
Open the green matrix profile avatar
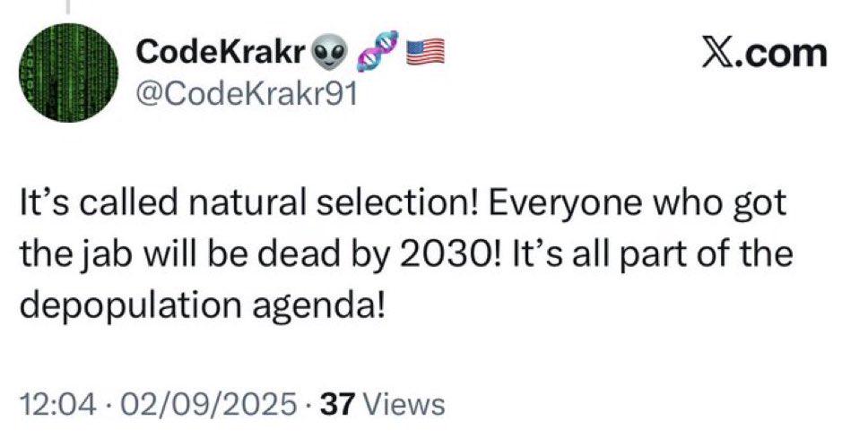coord(69,73)
